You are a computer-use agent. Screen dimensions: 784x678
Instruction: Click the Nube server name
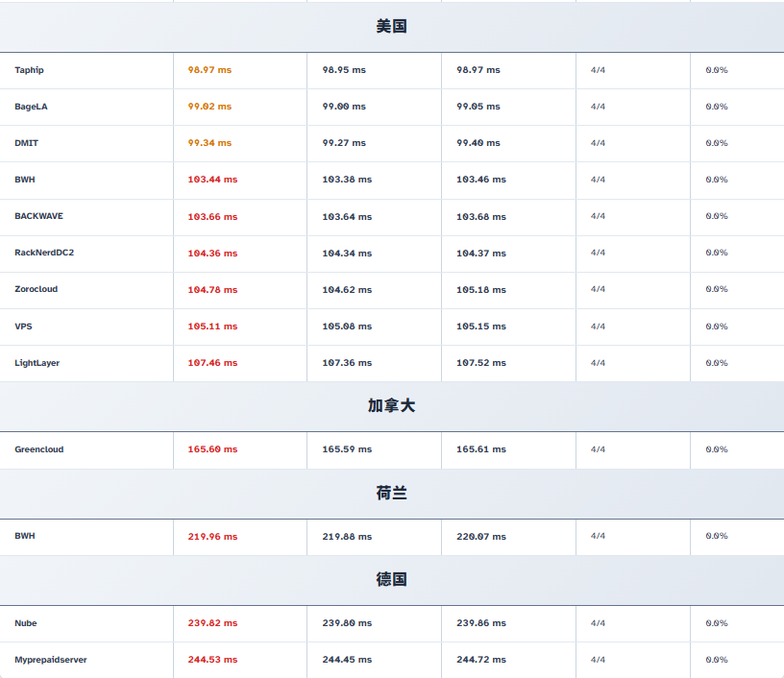tap(26, 623)
